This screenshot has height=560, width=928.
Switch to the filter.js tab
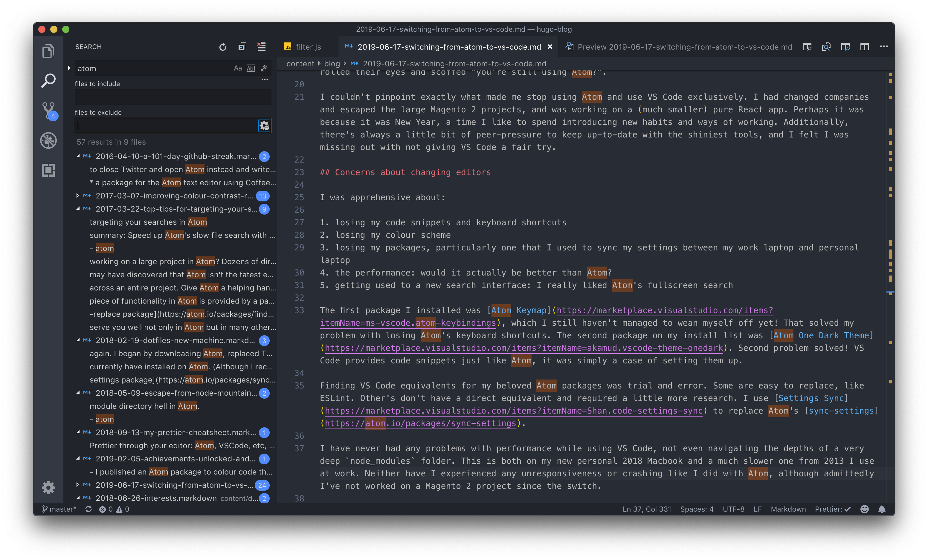point(308,47)
